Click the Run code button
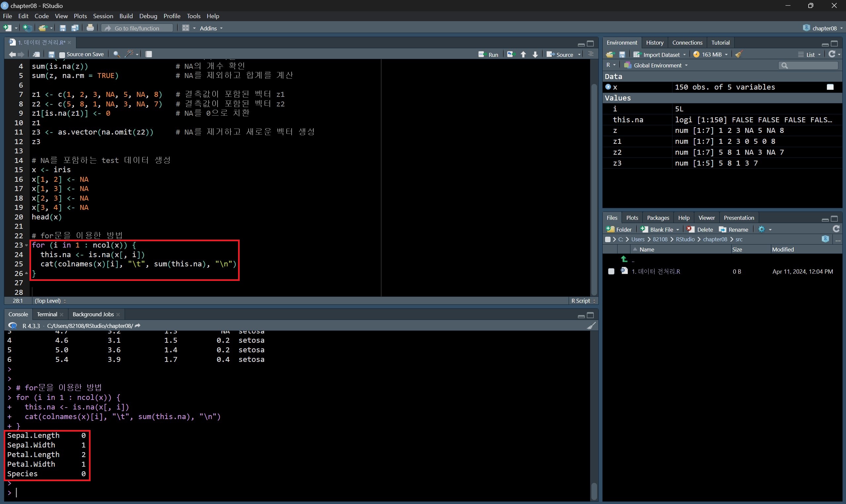This screenshot has width=846, height=504. [x=488, y=54]
